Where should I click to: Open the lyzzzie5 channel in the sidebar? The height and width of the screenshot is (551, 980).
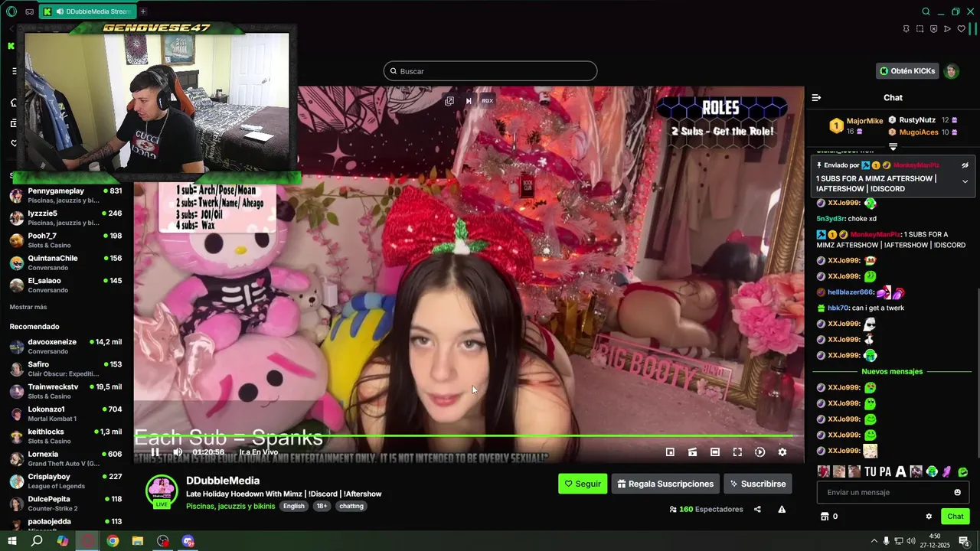(66, 217)
